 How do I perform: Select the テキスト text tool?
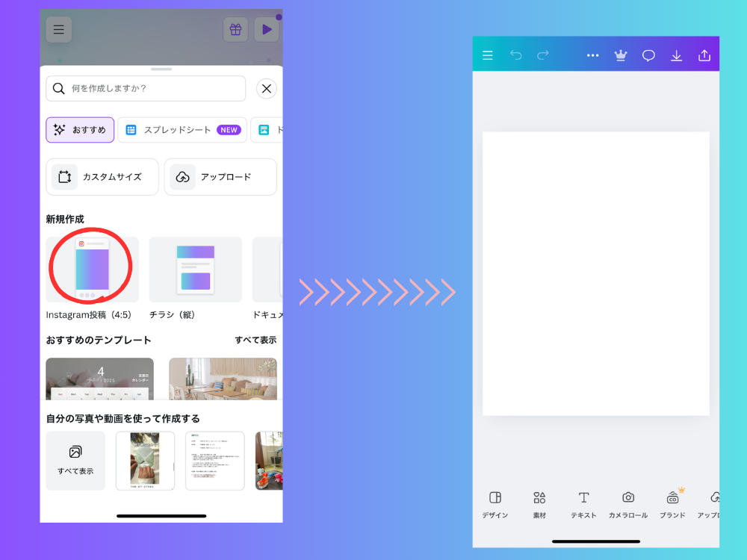[583, 505]
